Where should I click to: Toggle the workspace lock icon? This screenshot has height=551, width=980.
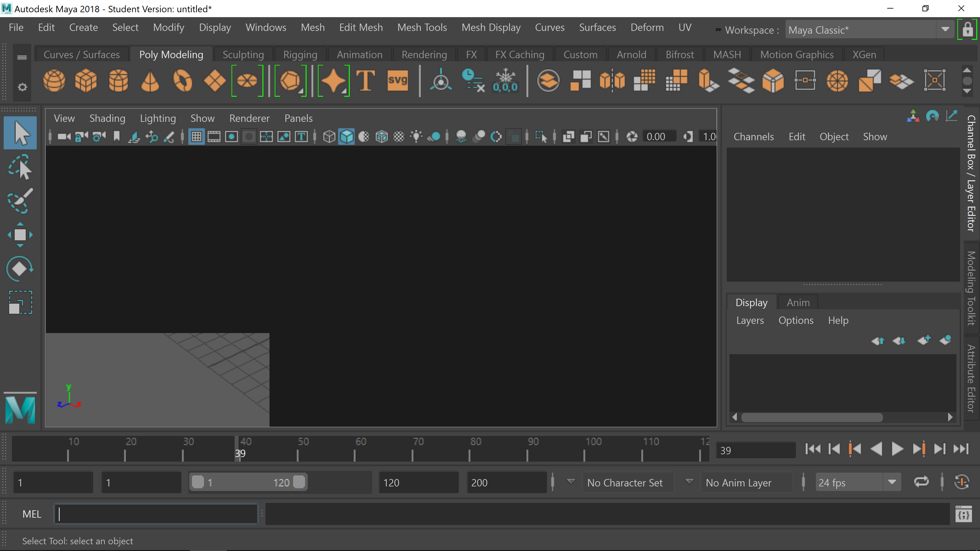point(968,30)
